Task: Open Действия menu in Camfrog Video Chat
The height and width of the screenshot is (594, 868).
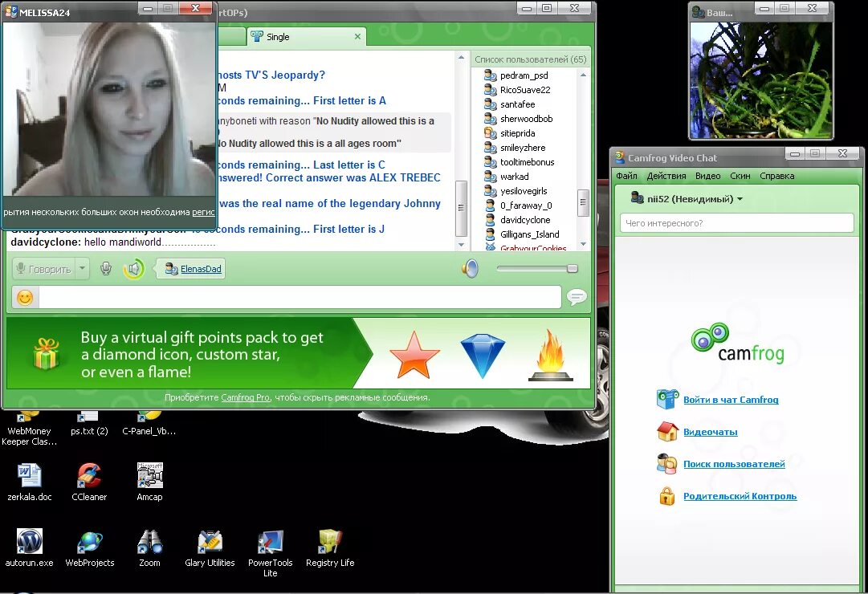Action: tap(666, 176)
